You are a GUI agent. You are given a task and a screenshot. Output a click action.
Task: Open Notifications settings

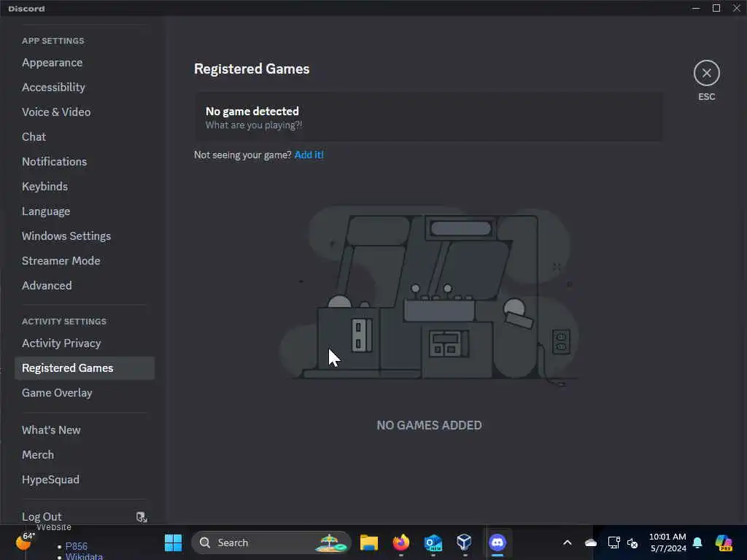coord(54,161)
